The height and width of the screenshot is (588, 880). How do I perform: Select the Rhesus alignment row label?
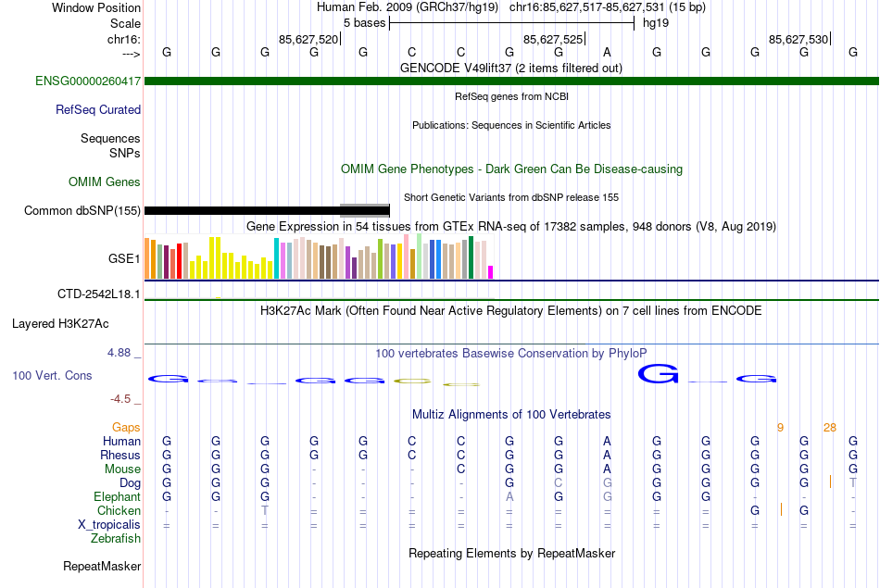coord(120,455)
